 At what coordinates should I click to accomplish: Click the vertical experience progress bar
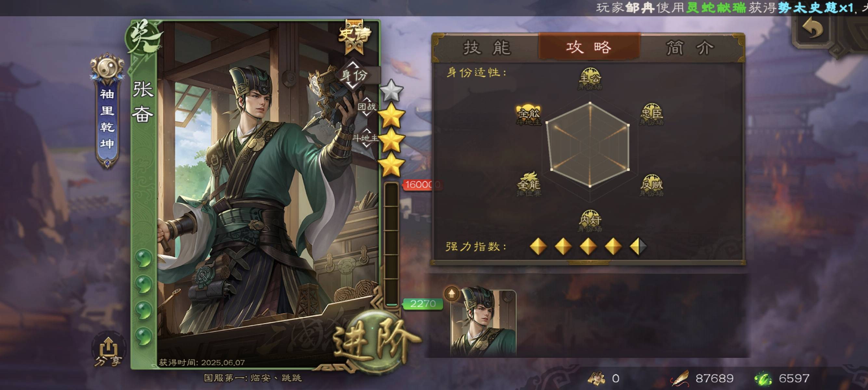coord(391,244)
